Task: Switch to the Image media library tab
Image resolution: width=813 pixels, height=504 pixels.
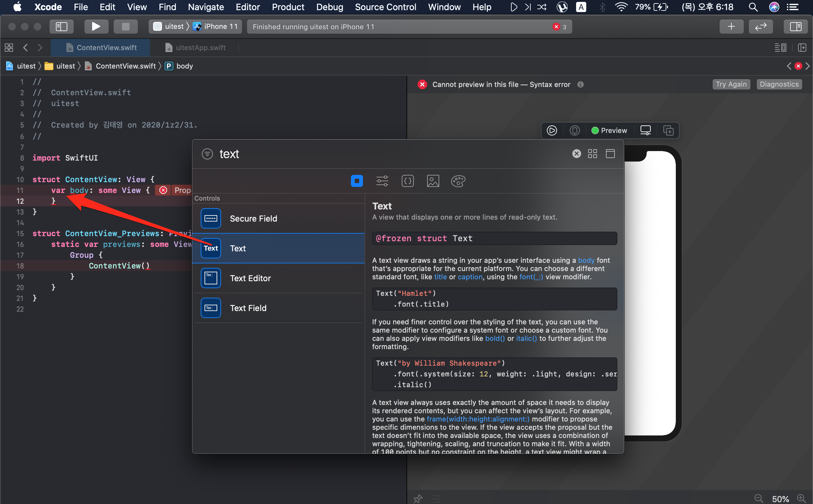Action: (x=433, y=181)
